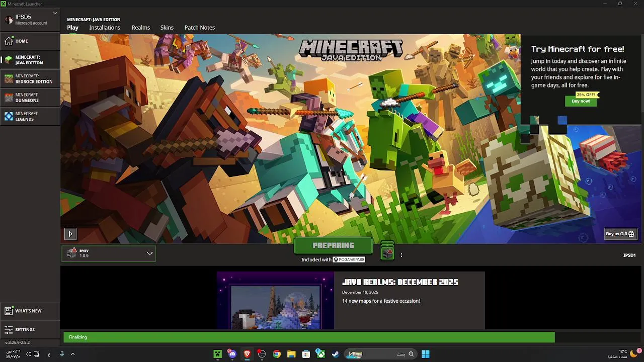
Task: Open File Explorer from the taskbar
Action: click(291, 354)
